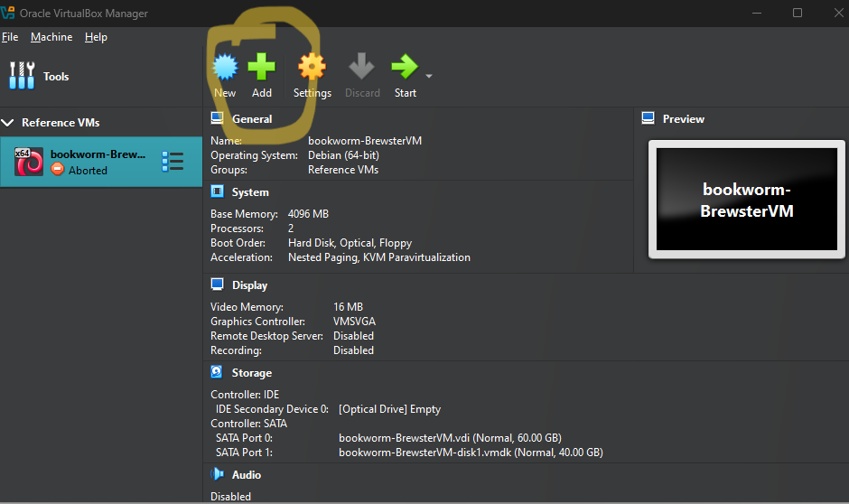The image size is (849, 504).
Task: Click the 'SATA Port 0:' label
Action: click(x=244, y=438)
